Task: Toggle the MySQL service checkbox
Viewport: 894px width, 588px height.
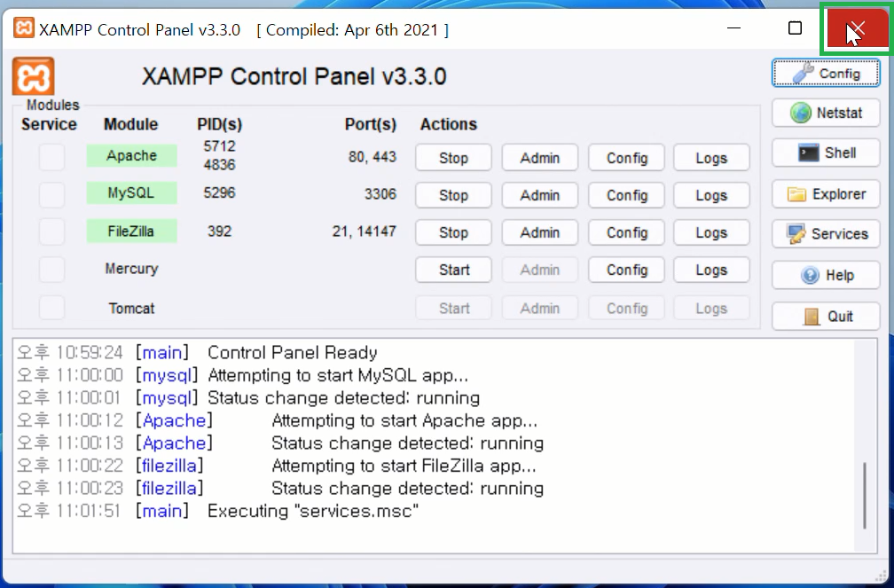Action: click(x=51, y=194)
